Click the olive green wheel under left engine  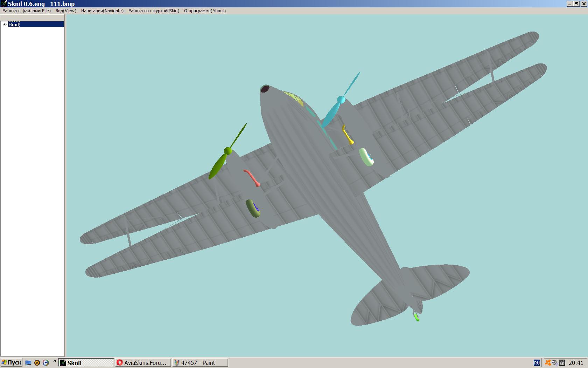(253, 208)
